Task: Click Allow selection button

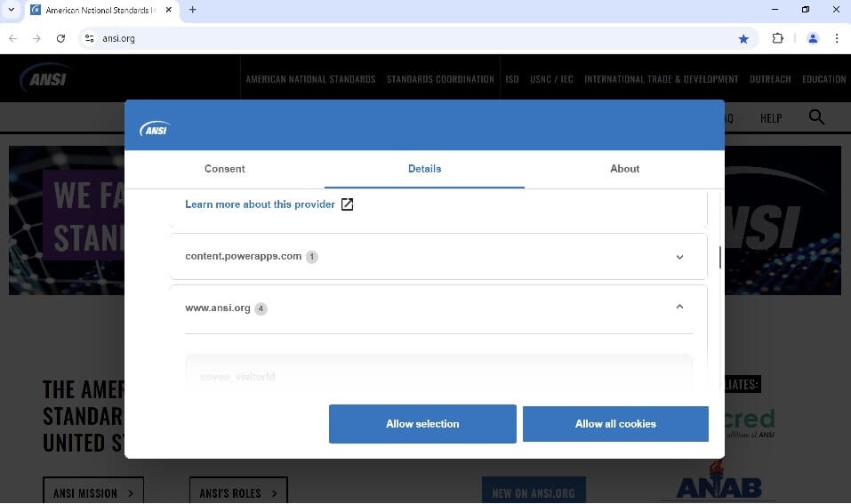Action: tap(422, 424)
